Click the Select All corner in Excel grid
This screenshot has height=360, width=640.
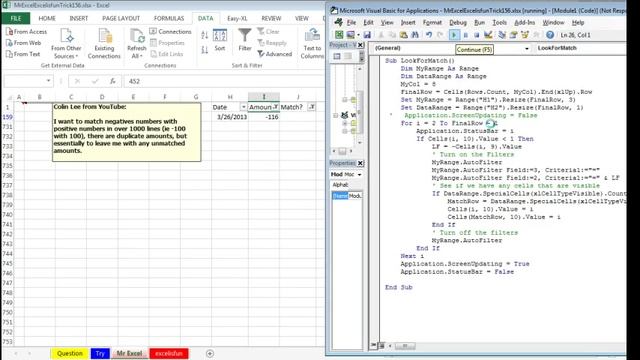[x=9, y=97]
